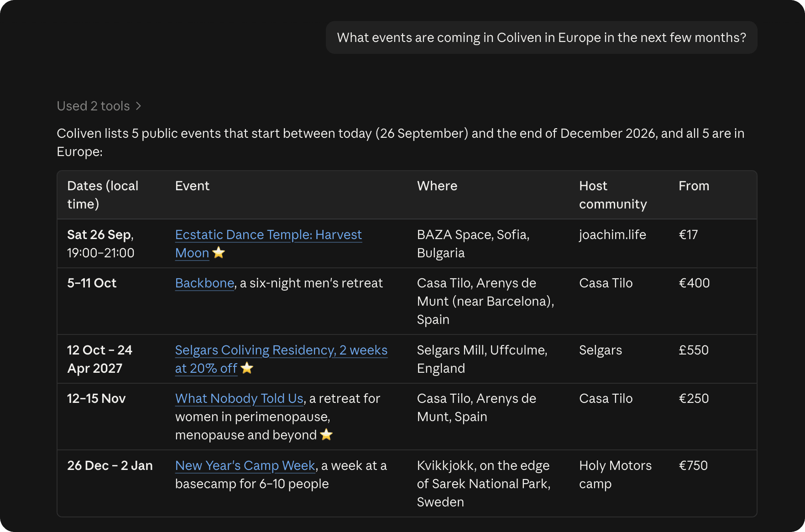Open the What Nobody Told Us link
The height and width of the screenshot is (532, 805).
239,398
